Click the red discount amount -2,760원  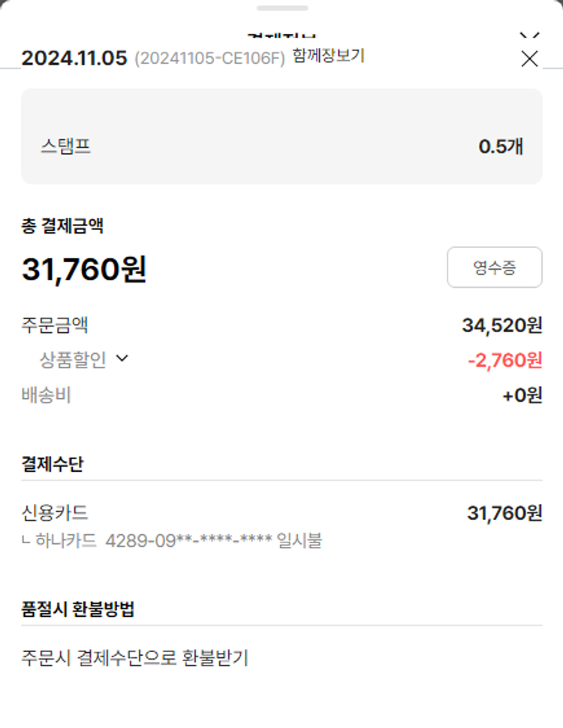click(504, 361)
